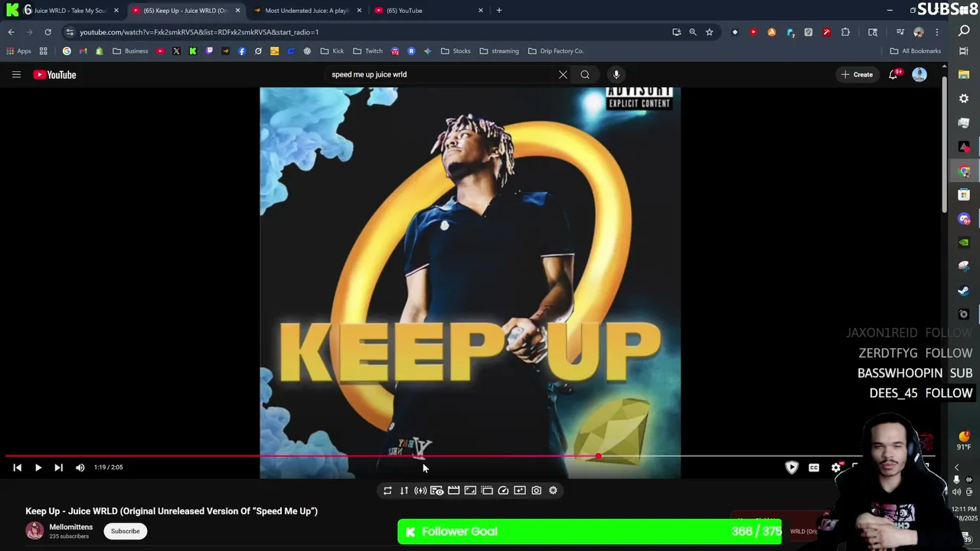Open the YouTube hamburger guide menu

point(16,74)
